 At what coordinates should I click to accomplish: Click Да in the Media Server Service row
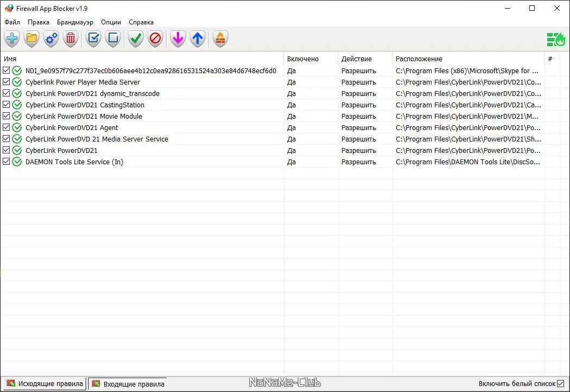[291, 139]
